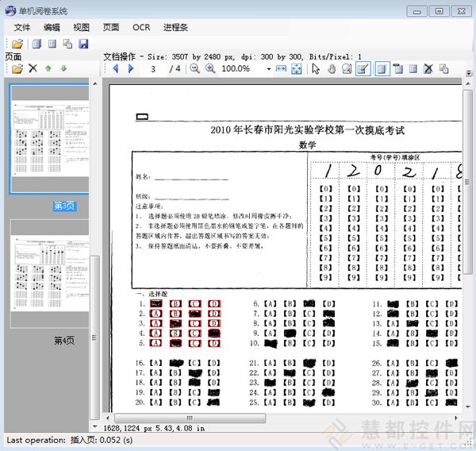Select the fit-to-width icon
This screenshot has height=451, width=476.
coord(281,69)
